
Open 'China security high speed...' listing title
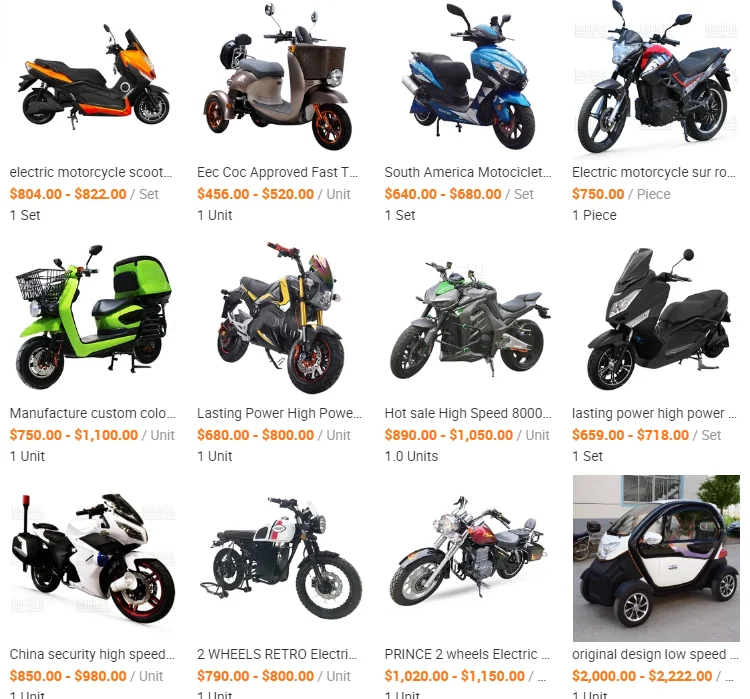[x=92, y=655]
